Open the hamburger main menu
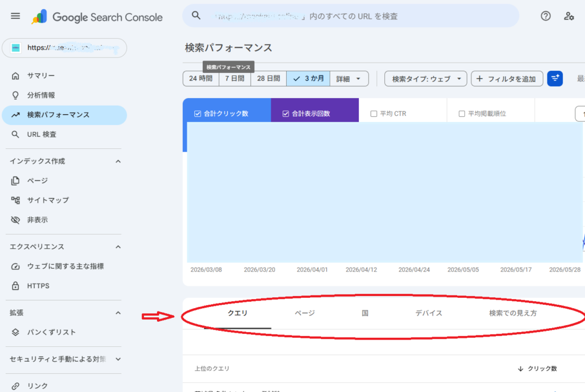This screenshot has height=392, width=585. [x=15, y=16]
